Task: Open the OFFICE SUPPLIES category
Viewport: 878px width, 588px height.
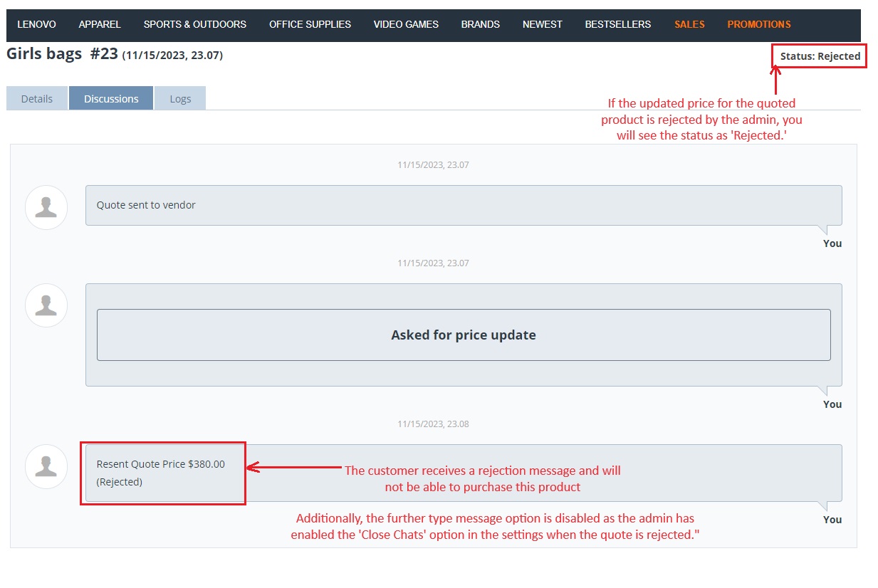Action: pyautogui.click(x=310, y=24)
